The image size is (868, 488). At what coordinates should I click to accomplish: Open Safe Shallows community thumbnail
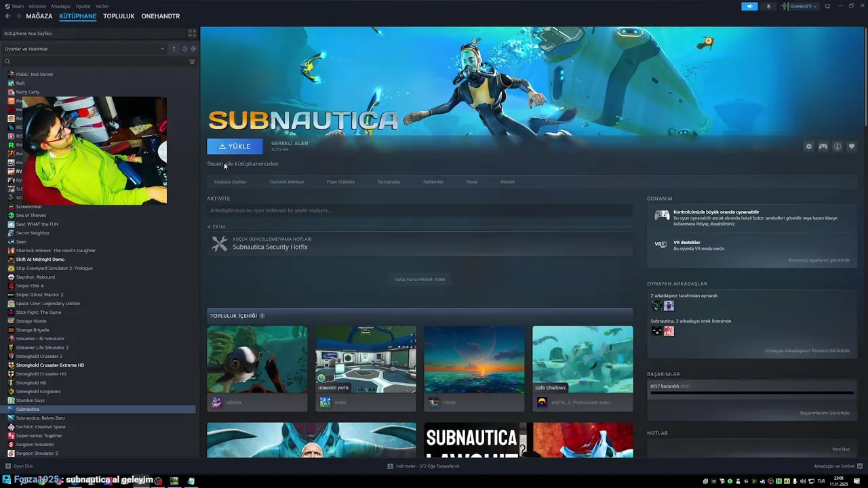click(x=583, y=359)
